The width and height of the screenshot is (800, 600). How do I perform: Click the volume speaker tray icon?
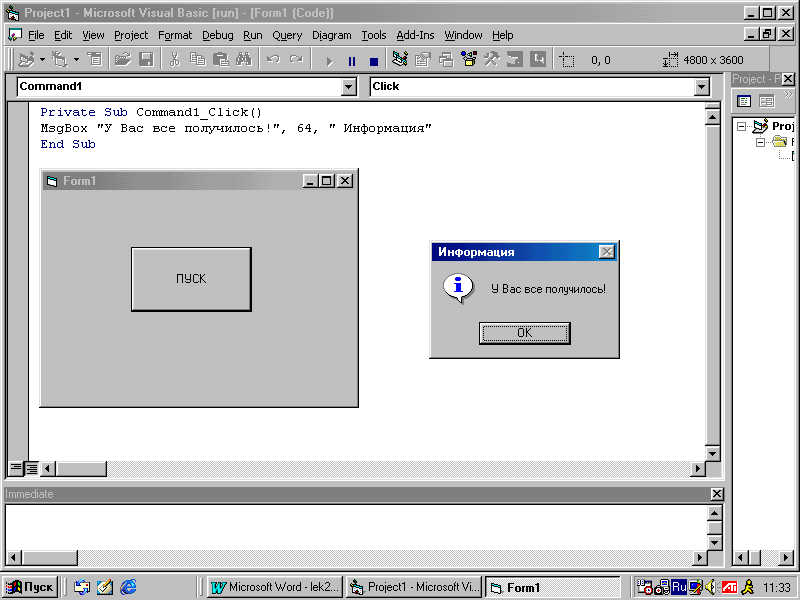pyautogui.click(x=710, y=587)
